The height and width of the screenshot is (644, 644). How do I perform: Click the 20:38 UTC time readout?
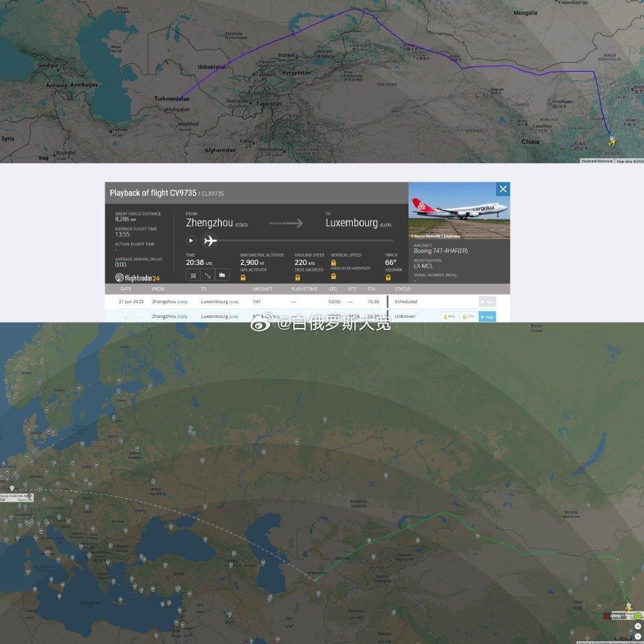199,262
